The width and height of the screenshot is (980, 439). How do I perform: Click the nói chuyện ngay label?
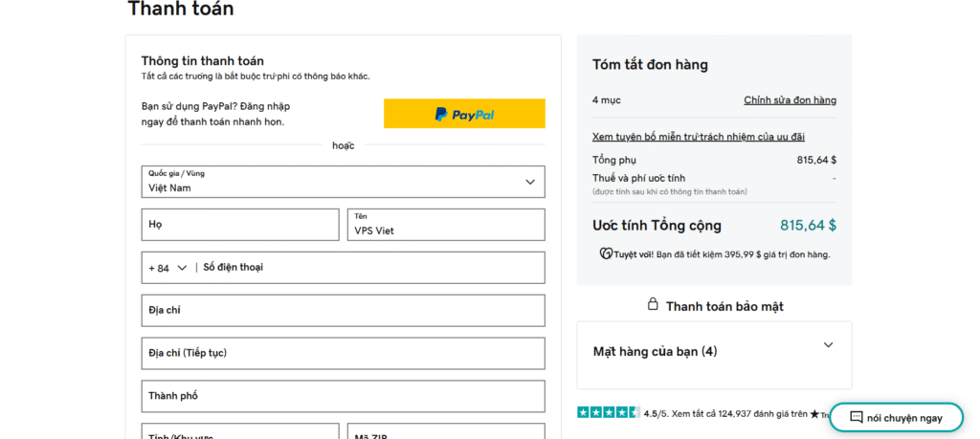[904, 418]
